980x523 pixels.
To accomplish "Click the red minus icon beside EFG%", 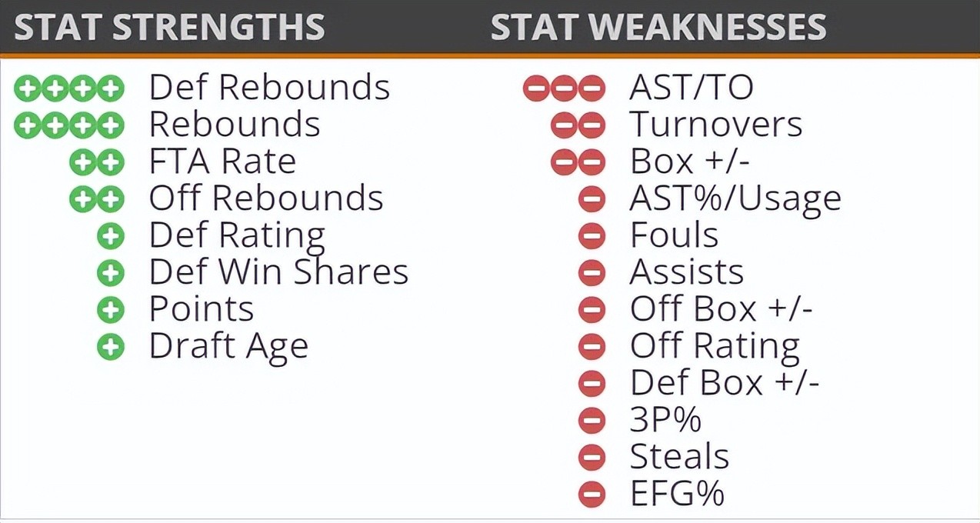I will [x=592, y=495].
